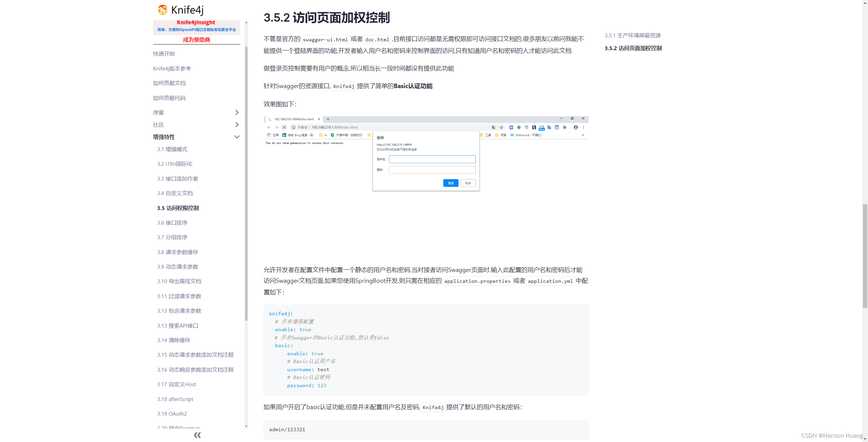Viewport: 868px width, 442px height.
Task: Click the admin/123321 code block
Action: point(426,429)
